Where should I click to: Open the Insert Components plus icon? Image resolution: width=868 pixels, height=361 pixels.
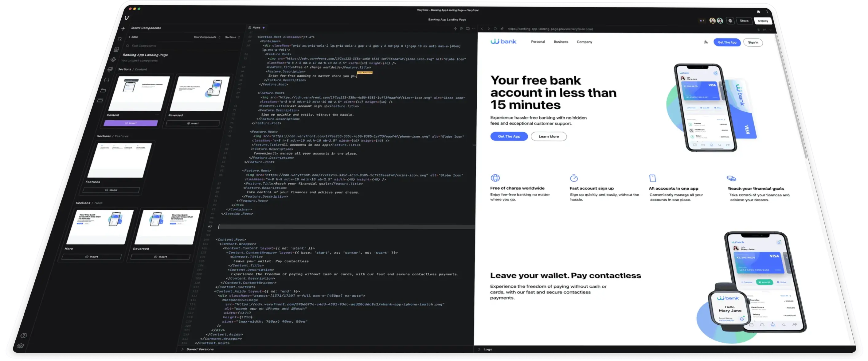coord(123,28)
